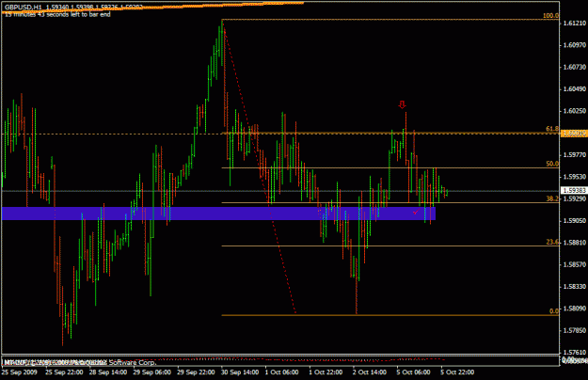
Task: Click price axis value 1.59290
Action: 575,198
